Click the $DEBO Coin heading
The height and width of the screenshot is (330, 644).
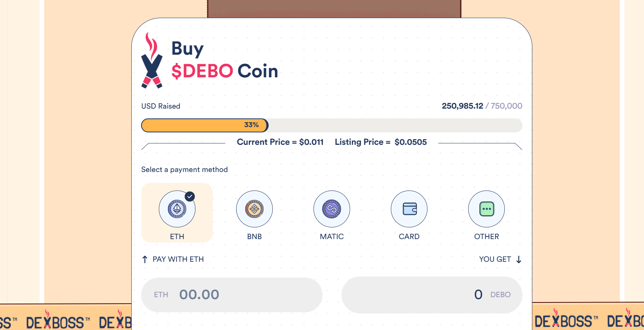[x=224, y=71]
